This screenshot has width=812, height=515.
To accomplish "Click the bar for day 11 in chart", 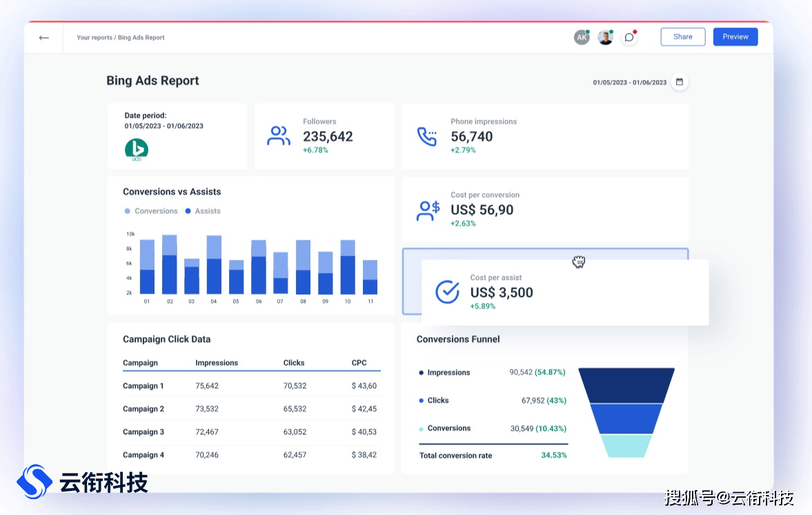I will 370,277.
